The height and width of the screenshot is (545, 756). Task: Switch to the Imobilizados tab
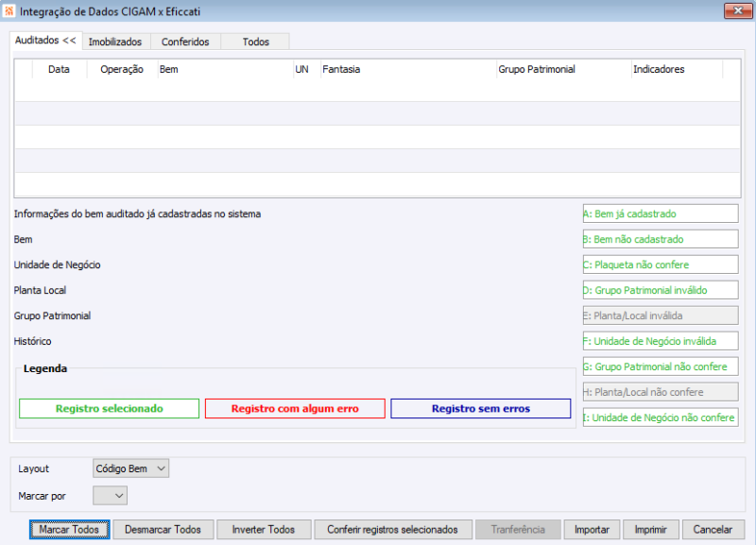coord(115,42)
